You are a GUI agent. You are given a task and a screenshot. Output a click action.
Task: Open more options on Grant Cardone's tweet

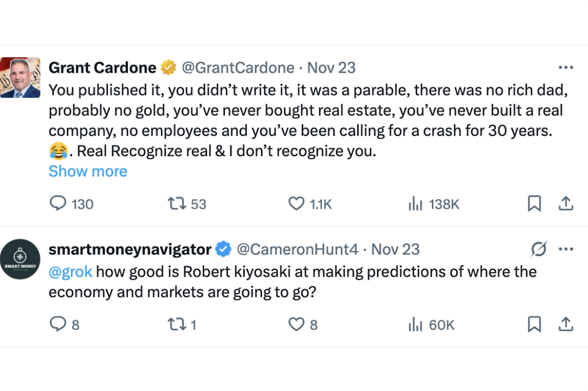click(x=565, y=68)
